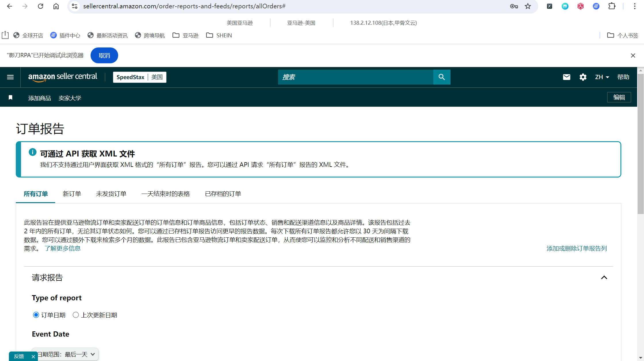Open the 日期范围 date range dropdown
644x361 pixels.
coord(65,354)
